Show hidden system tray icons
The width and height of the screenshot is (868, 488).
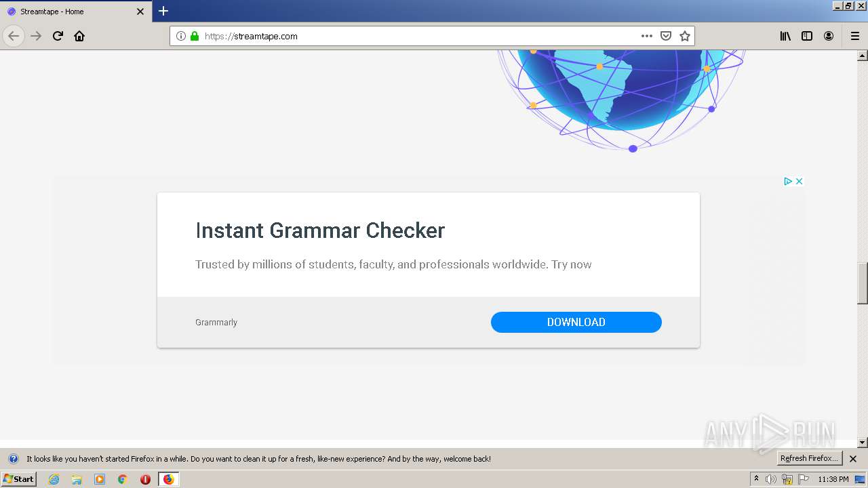coord(756,479)
